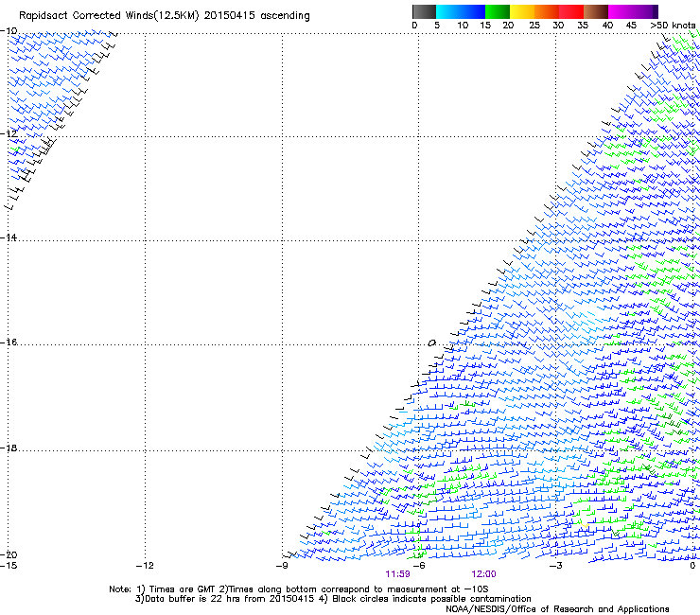Click the longitude axis label -12
The height and width of the screenshot is (615, 700).
145,566
